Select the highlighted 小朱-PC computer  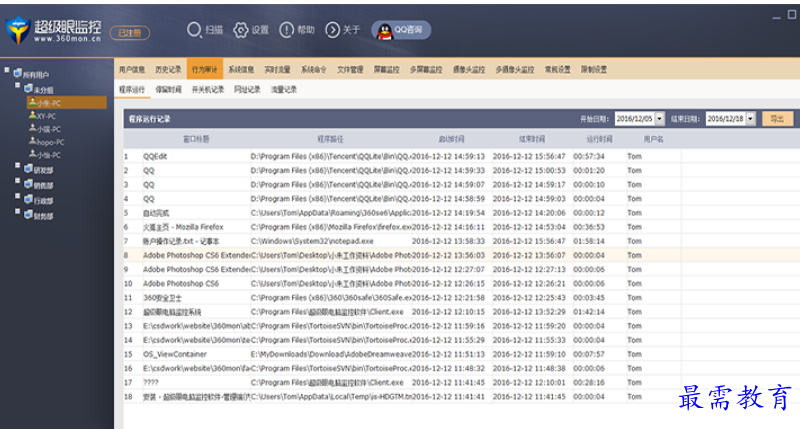tap(67, 103)
